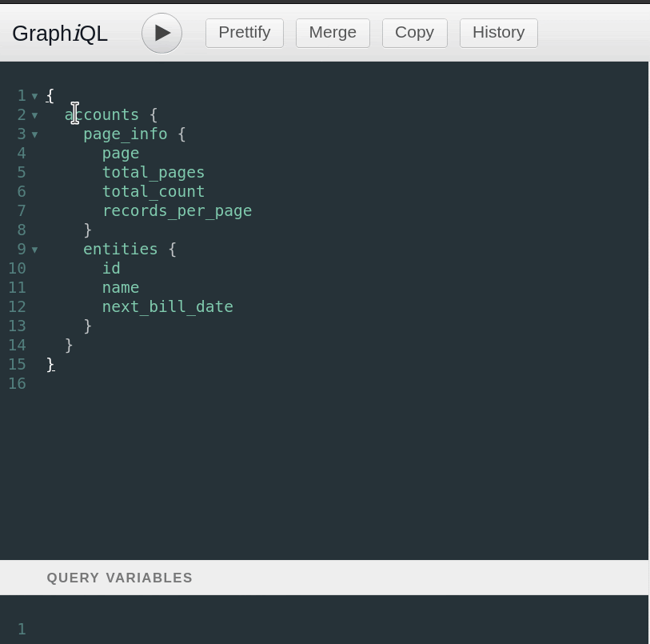Collapse the page_info block

34,134
